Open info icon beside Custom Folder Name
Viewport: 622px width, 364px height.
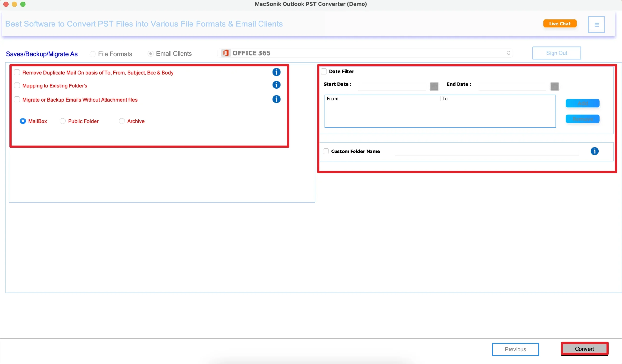coord(594,151)
